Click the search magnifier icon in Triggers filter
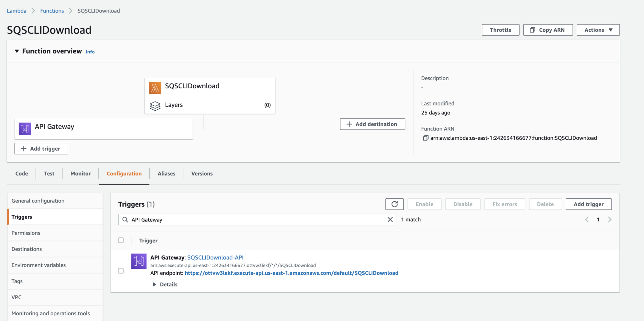This screenshot has width=644, height=321. pyautogui.click(x=125, y=219)
